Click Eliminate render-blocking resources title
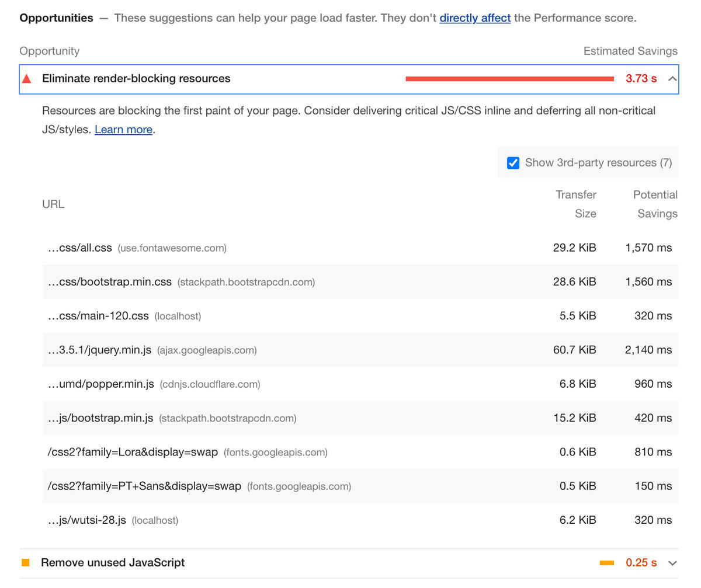This screenshot has width=701, height=588. [x=136, y=79]
